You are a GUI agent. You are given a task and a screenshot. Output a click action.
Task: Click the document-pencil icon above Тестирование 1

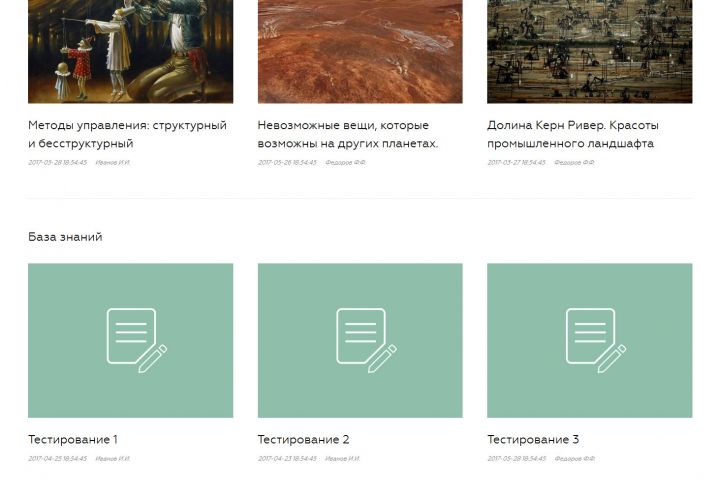coord(137,340)
